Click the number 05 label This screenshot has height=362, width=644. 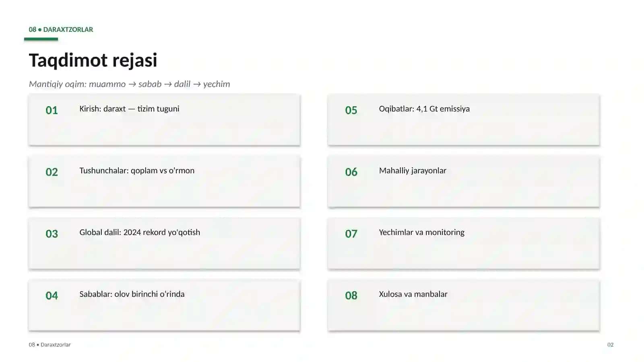(x=351, y=110)
